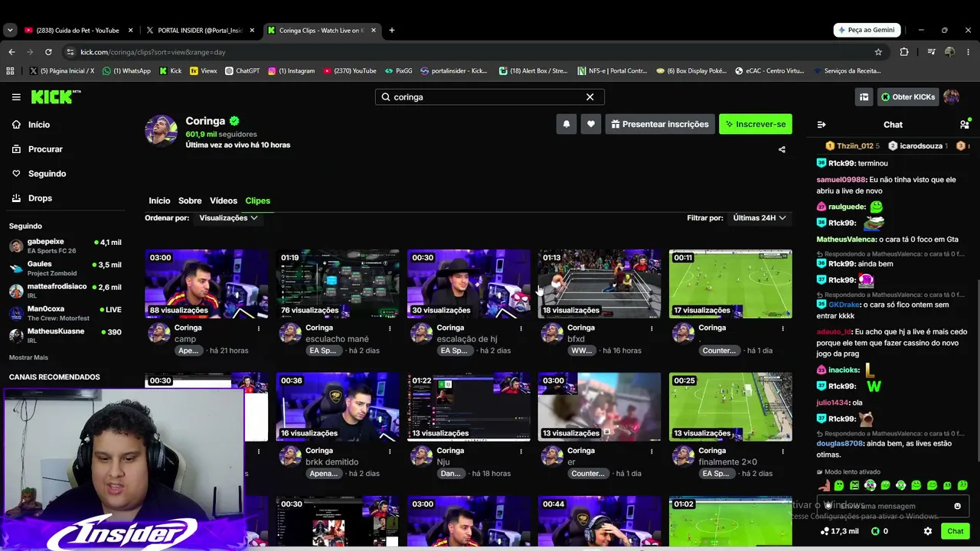Switch to the Início channel tab
This screenshot has width=980, height=551.
(159, 201)
